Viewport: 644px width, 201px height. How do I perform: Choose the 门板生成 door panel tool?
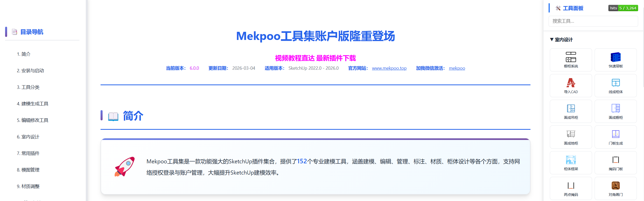[x=615, y=137]
